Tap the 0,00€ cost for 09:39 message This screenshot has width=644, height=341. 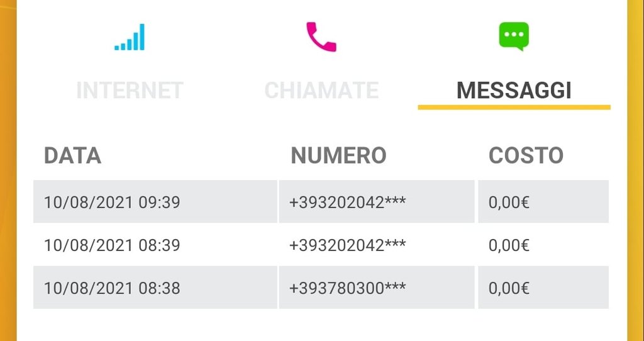543,201
